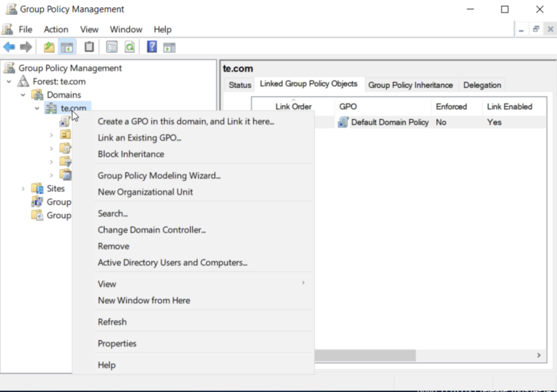557x392 pixels.
Task: Open the View submenu arrow
Action: pyautogui.click(x=303, y=283)
